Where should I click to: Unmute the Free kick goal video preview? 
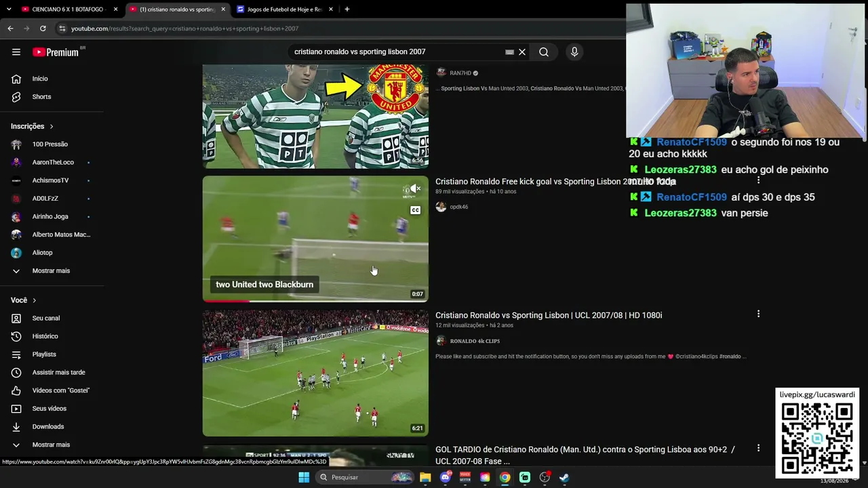coord(415,189)
